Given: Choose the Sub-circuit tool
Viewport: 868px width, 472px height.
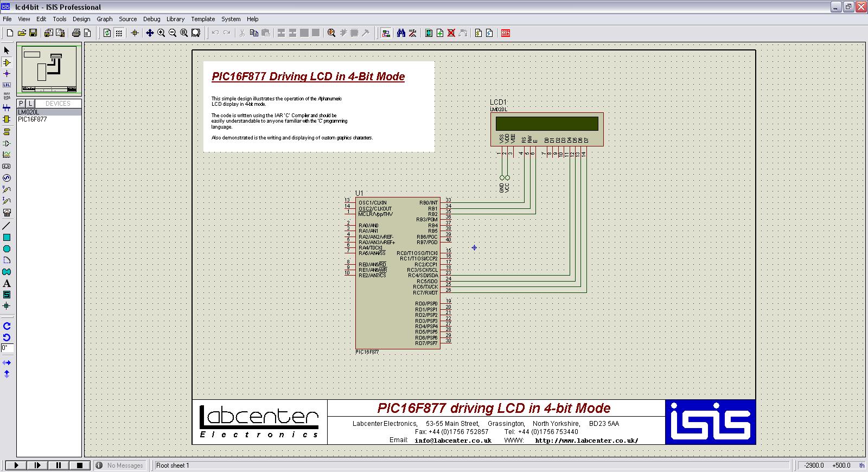Looking at the screenshot, I should pos(7,119).
